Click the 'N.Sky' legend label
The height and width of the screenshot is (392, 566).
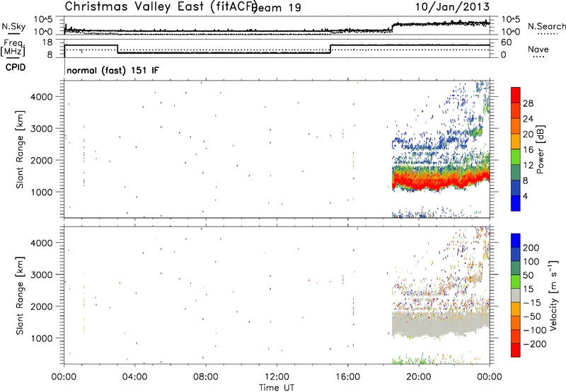13,26
